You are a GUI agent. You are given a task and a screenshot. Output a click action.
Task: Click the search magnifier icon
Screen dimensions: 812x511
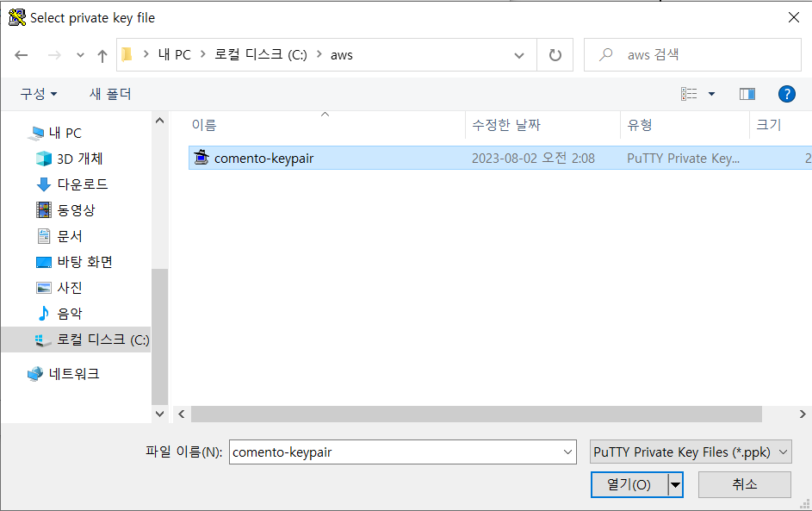point(606,54)
